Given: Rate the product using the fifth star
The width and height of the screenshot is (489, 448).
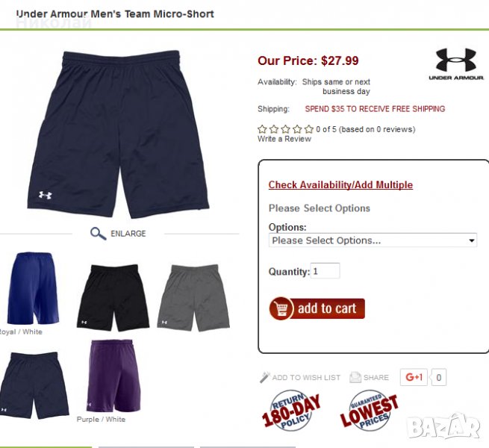Looking at the screenshot, I should (x=309, y=129).
